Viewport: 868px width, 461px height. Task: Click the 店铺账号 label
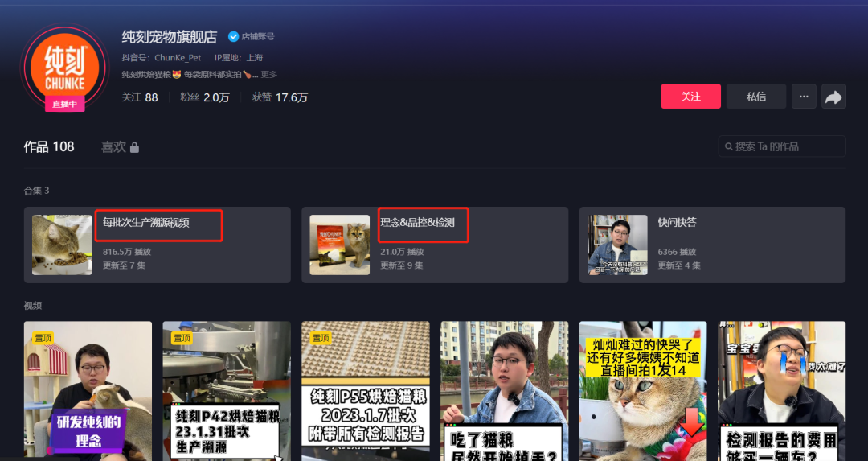coord(258,36)
